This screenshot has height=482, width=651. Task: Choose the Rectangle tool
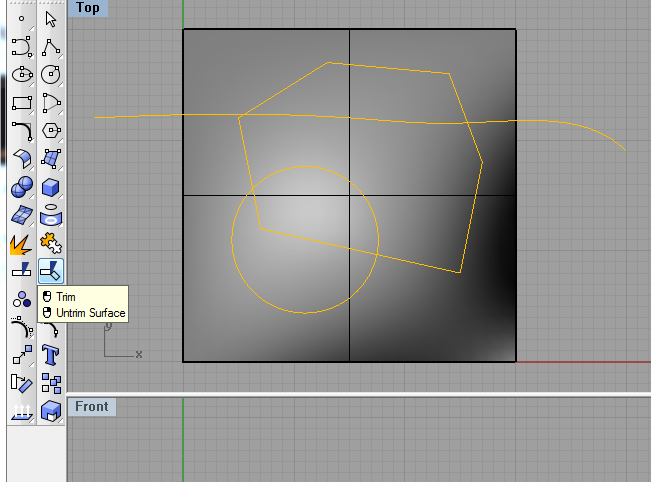pyautogui.click(x=22, y=103)
